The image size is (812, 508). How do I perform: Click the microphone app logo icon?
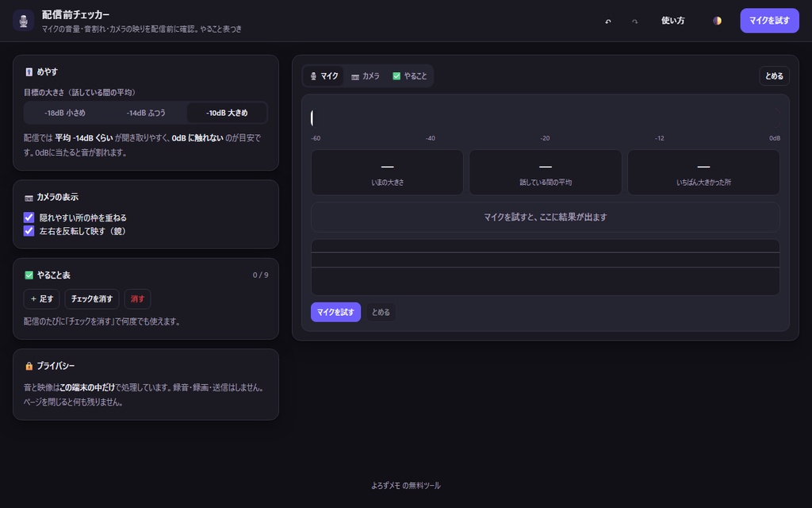click(x=23, y=21)
